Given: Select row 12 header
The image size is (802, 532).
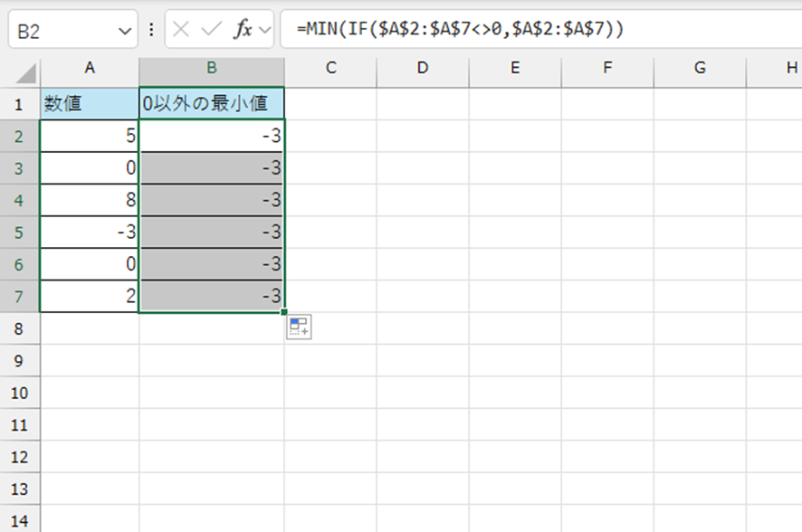Looking at the screenshot, I should pyautogui.click(x=19, y=457).
